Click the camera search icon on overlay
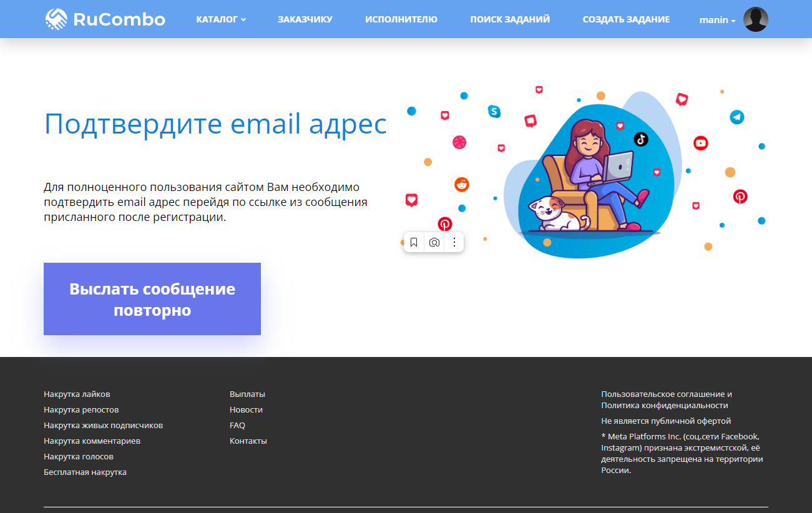Viewport: 812px width, 513px height. [x=434, y=242]
